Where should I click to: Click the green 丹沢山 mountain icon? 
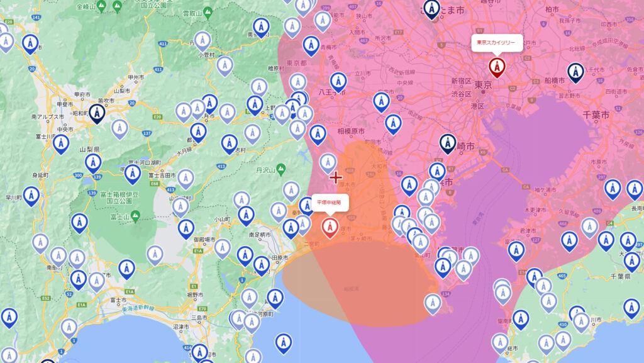click(x=280, y=169)
